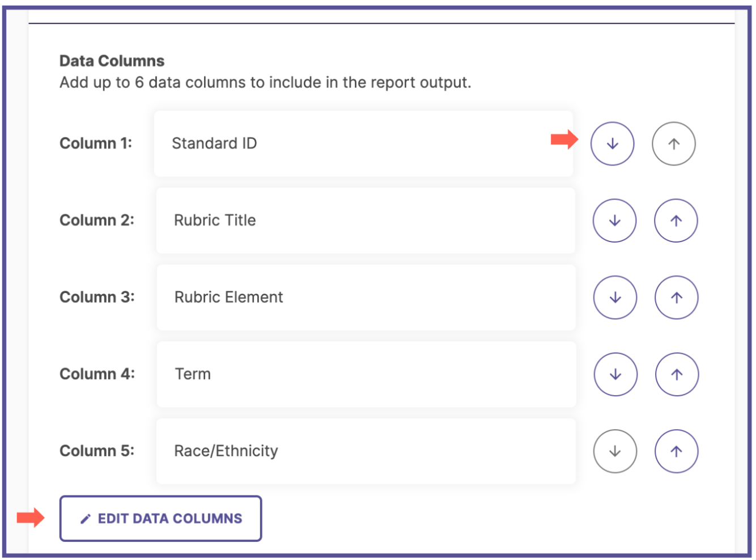This screenshot has width=756, height=560.
Task: Select the Rubric Element column field
Action: 366,298
